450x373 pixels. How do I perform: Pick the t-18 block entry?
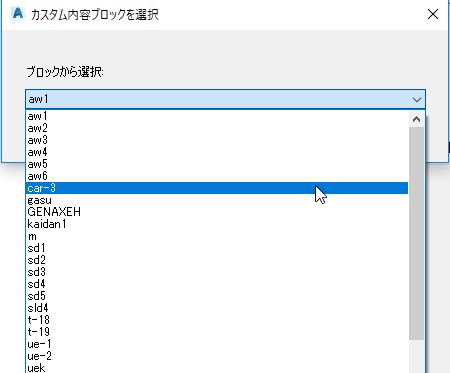click(217, 320)
